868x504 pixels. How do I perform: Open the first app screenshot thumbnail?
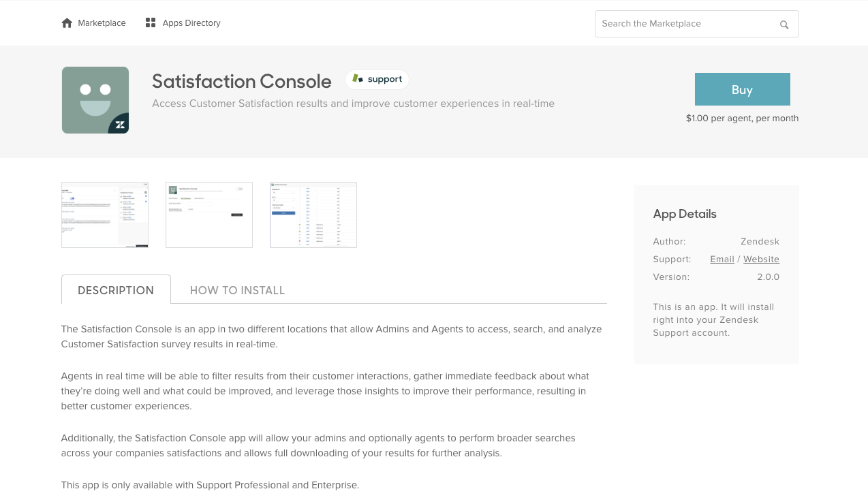tap(105, 215)
